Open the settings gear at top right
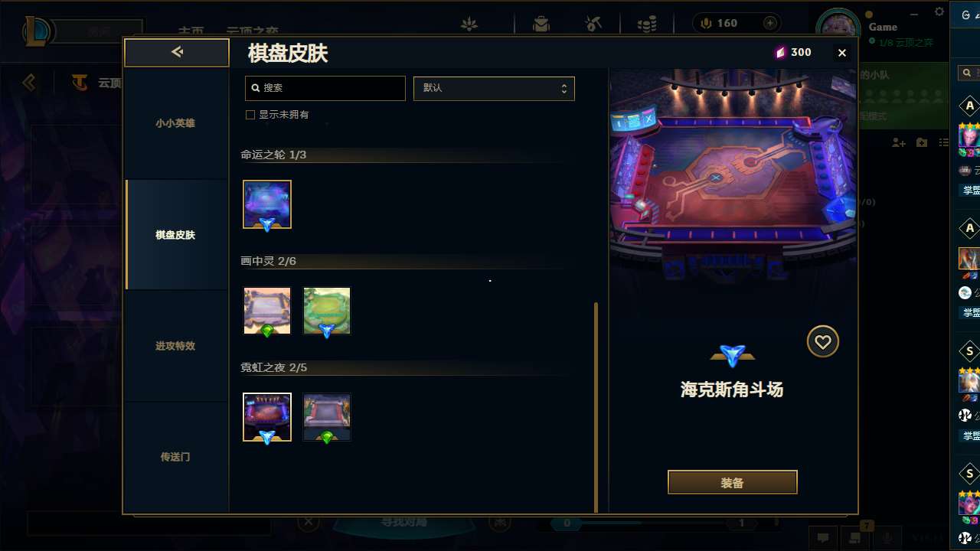980x551 pixels. (939, 11)
